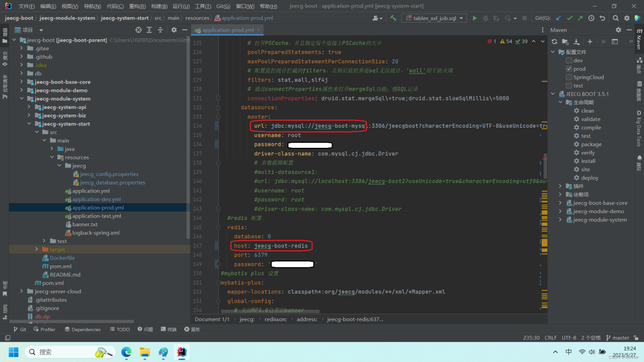
Task: Commit changes with the green checkmark icon
Action: (x=570, y=18)
